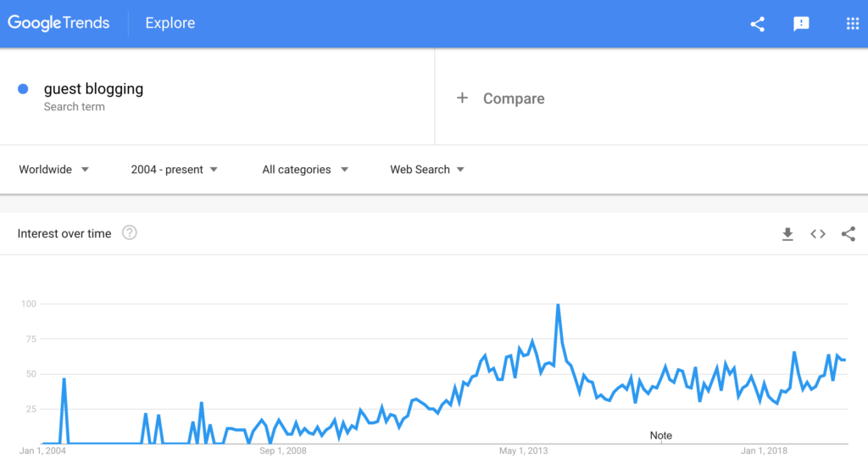Open the send feedback icon
The height and width of the screenshot is (464, 868).
point(801,24)
